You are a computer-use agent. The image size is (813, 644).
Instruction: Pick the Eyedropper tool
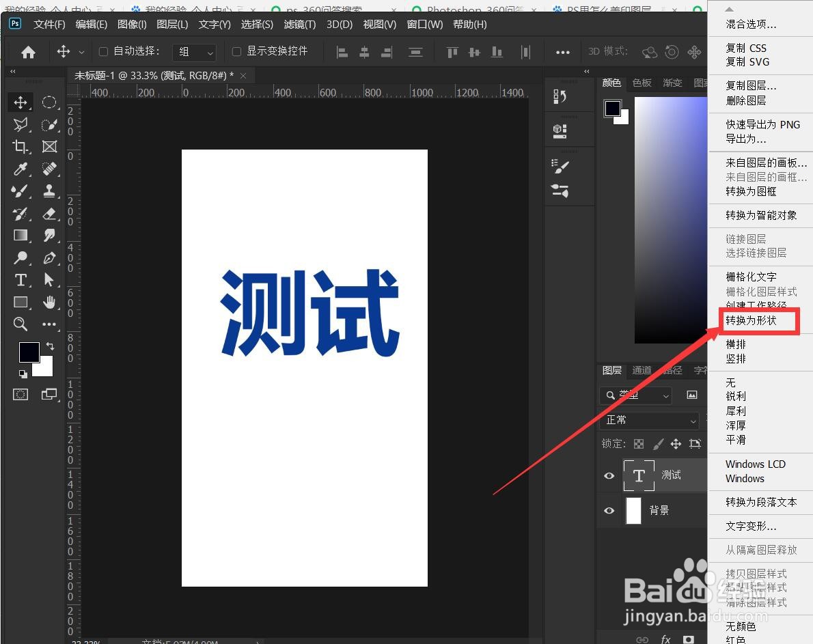(x=20, y=169)
